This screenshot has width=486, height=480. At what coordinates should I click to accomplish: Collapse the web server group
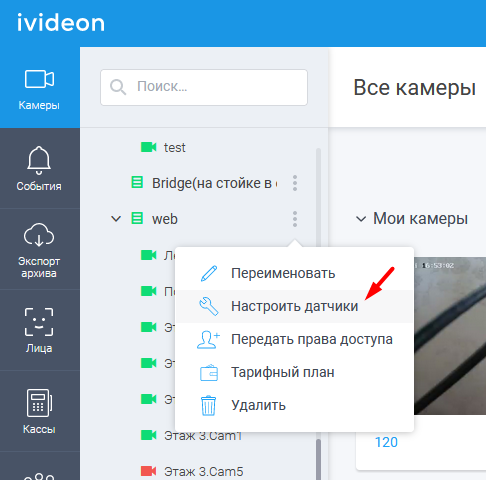[x=116, y=219]
